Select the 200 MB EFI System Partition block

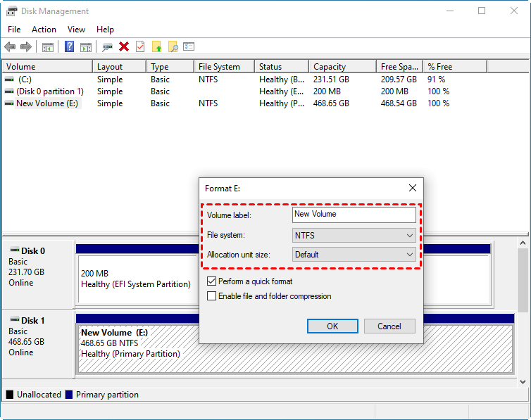point(138,279)
